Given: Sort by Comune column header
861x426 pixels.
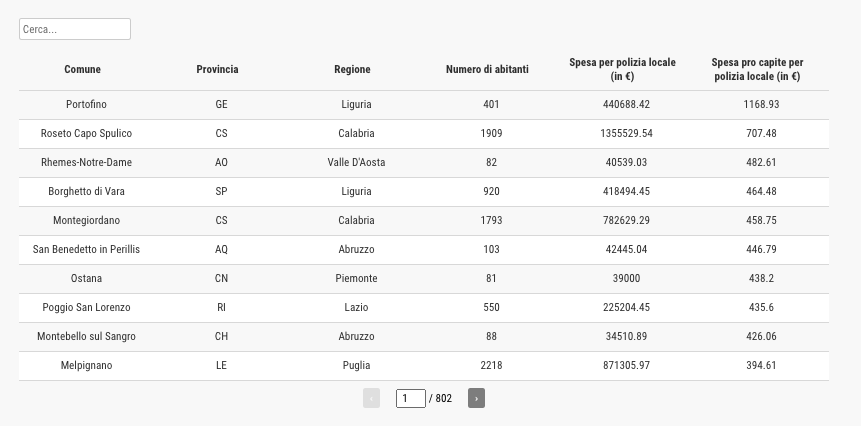Looking at the screenshot, I should coord(82,69).
